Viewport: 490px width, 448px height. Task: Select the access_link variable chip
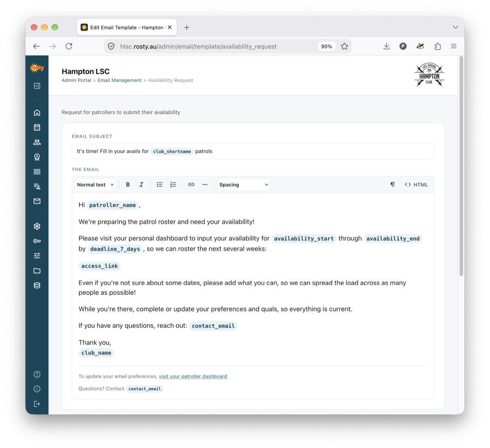(x=99, y=266)
